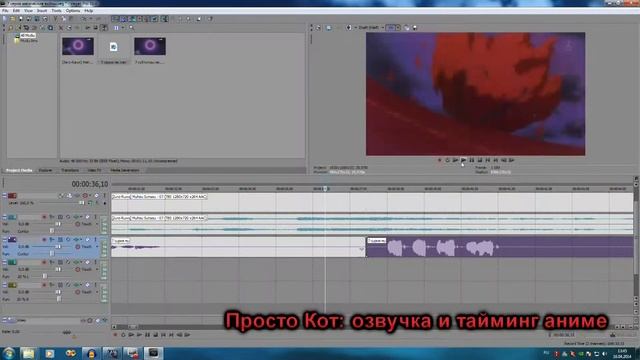Open the media views dropdown arrow
Viewport: 640px width, 360px height.
point(123,28)
